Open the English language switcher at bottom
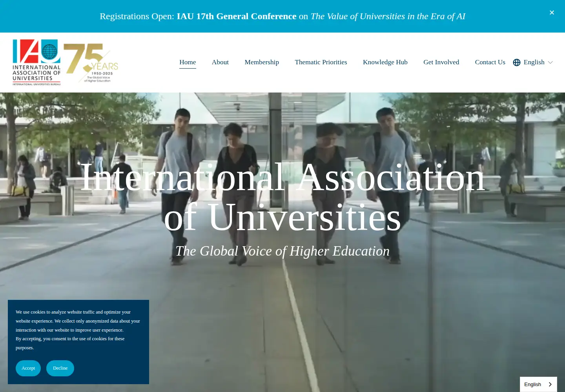Screen dimensions: 565x392 coord(538,384)
